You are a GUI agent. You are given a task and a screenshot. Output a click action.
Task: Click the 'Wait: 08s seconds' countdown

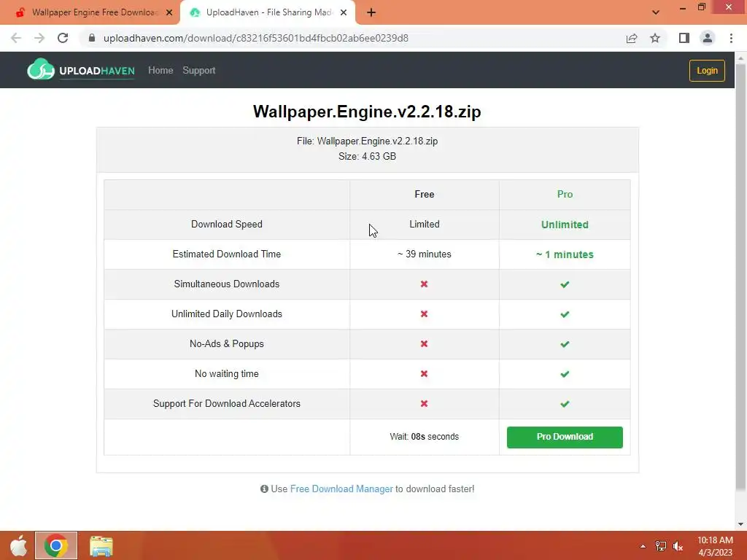425,437
